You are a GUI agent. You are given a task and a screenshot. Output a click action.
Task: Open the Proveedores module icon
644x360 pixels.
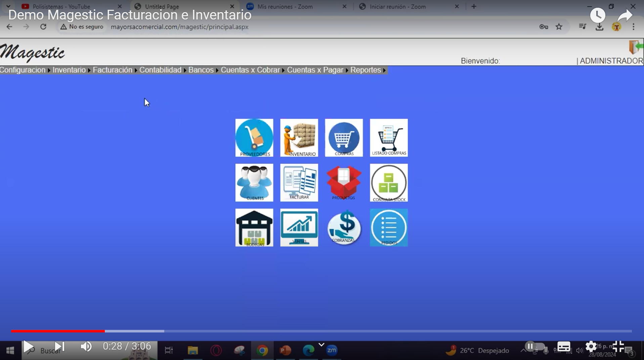(254, 137)
